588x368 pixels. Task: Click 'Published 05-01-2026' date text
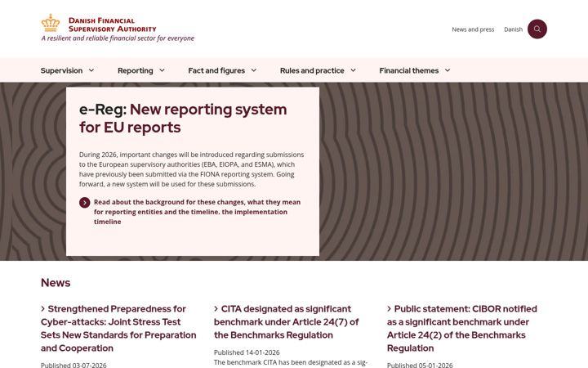420,365
